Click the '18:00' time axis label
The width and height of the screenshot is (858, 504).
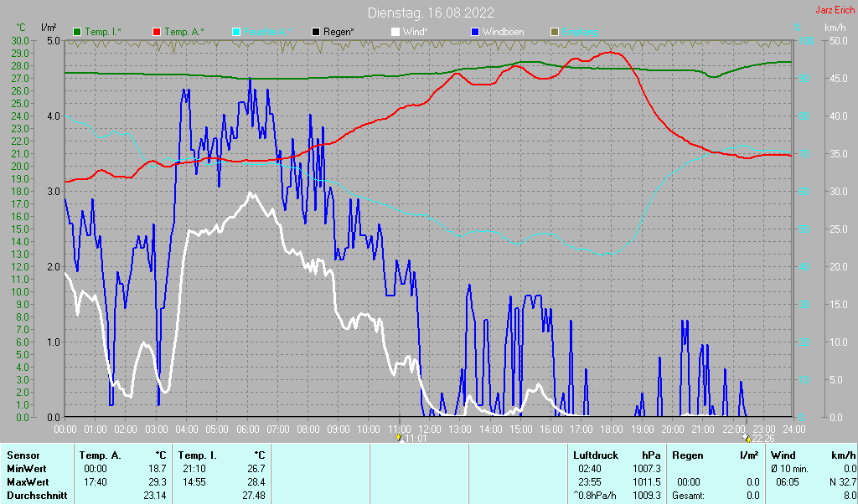[x=611, y=429]
